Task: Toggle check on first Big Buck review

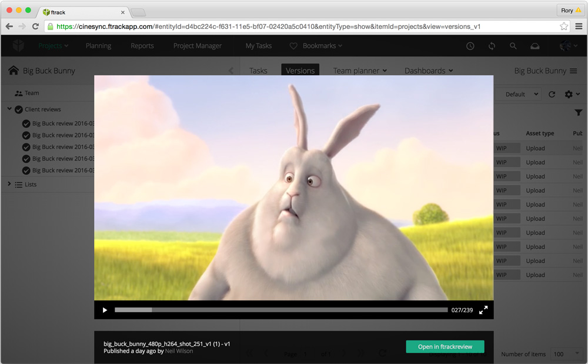Action: pos(26,123)
